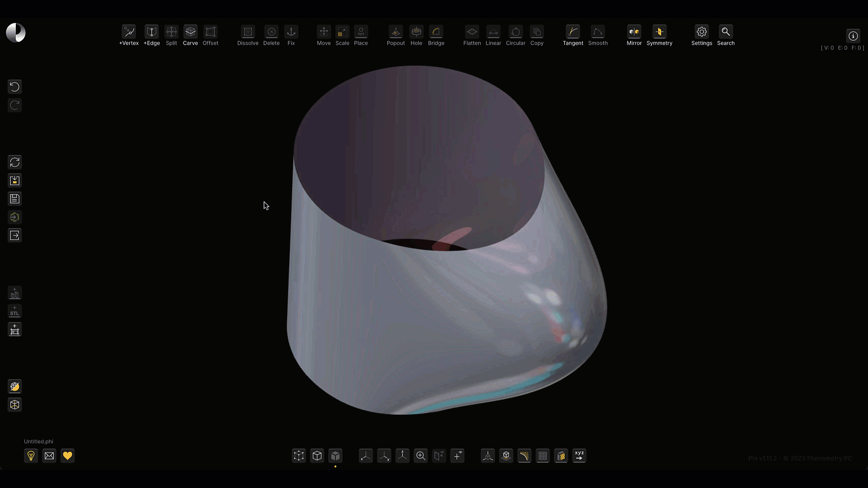Open the Mirror tool
The height and width of the screenshot is (488, 868).
tap(634, 32)
